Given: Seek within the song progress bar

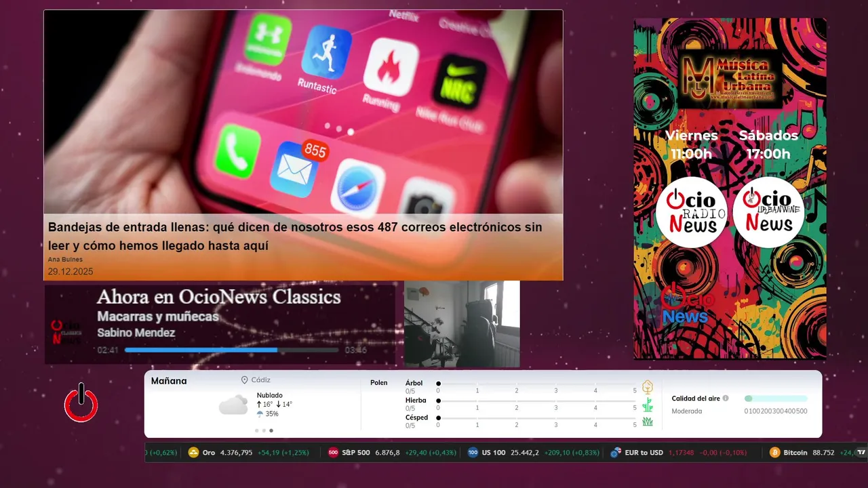Looking at the screenshot, I should [x=232, y=350].
